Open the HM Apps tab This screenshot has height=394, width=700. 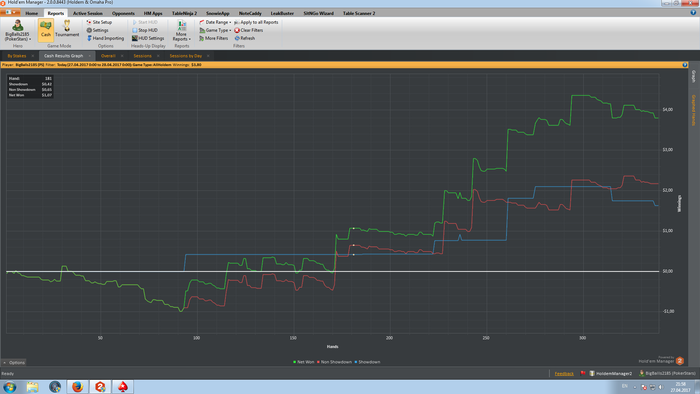click(x=153, y=13)
